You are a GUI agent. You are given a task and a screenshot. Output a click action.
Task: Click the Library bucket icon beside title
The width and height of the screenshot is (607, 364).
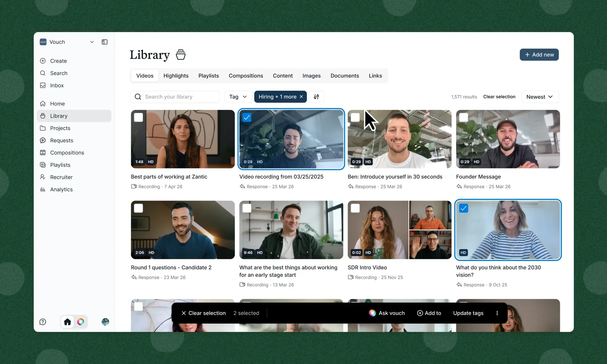click(181, 55)
